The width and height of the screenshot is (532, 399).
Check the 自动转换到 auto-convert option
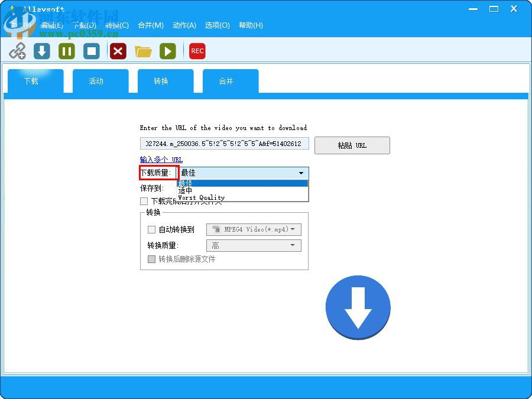pos(152,229)
